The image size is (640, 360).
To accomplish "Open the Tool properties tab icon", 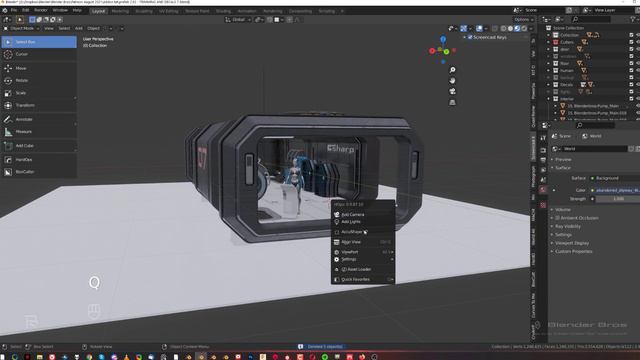I will (543, 138).
